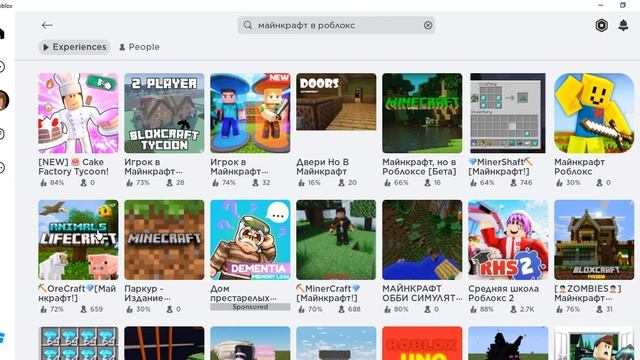Open Bloxcraft zombies house thumbnail

[x=594, y=240]
